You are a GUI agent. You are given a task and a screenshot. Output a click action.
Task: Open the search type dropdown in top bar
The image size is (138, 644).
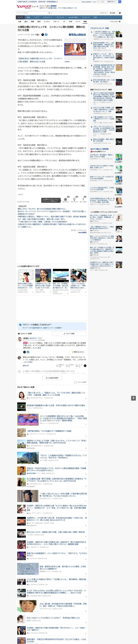112,2
